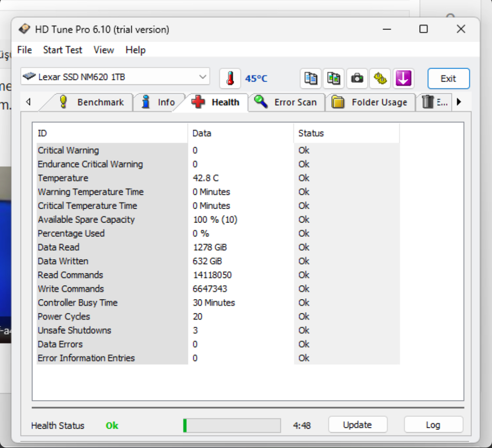Open the View menu
This screenshot has width=492, height=448.
(x=103, y=50)
